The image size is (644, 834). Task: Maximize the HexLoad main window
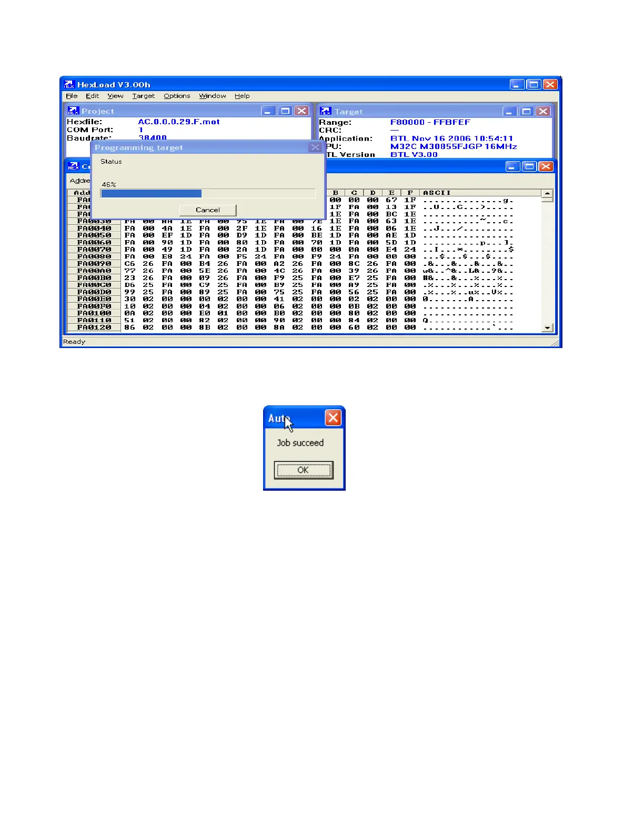click(534, 84)
